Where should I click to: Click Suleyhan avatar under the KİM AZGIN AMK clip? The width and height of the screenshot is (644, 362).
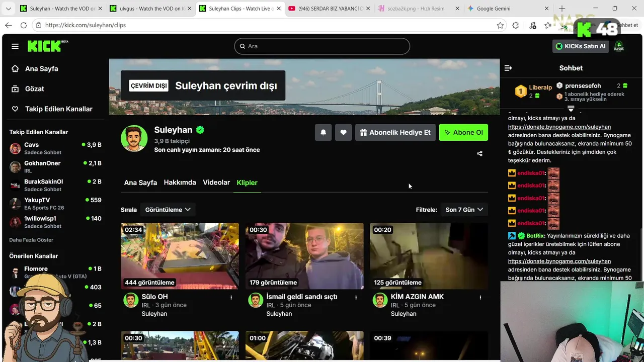coord(380,300)
